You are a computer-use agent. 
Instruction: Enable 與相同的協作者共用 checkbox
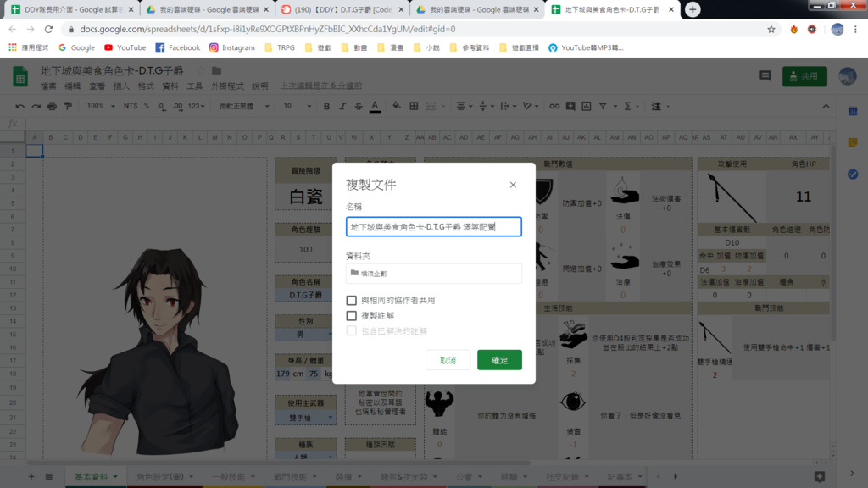point(352,301)
